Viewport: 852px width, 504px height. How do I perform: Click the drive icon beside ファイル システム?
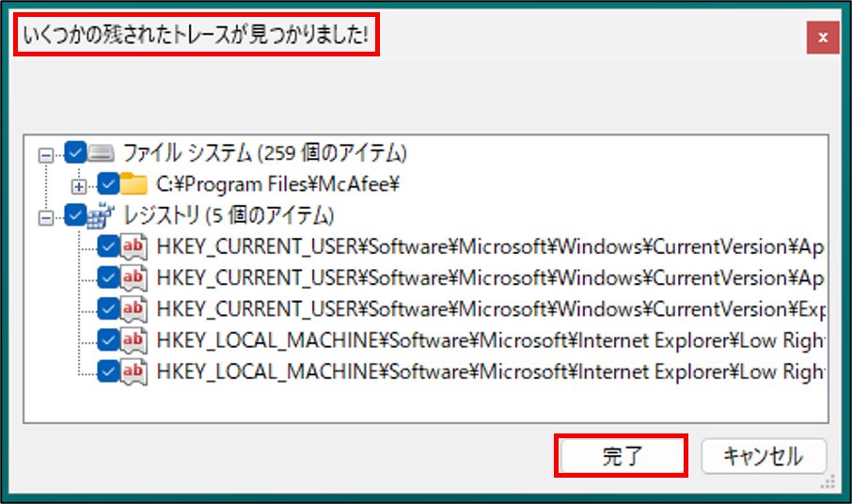(x=101, y=152)
